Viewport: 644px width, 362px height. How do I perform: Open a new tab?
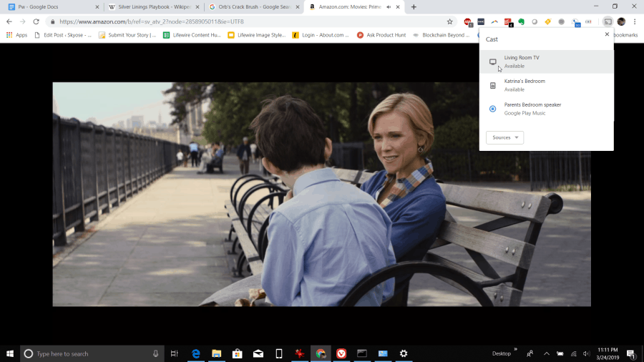pyautogui.click(x=414, y=7)
